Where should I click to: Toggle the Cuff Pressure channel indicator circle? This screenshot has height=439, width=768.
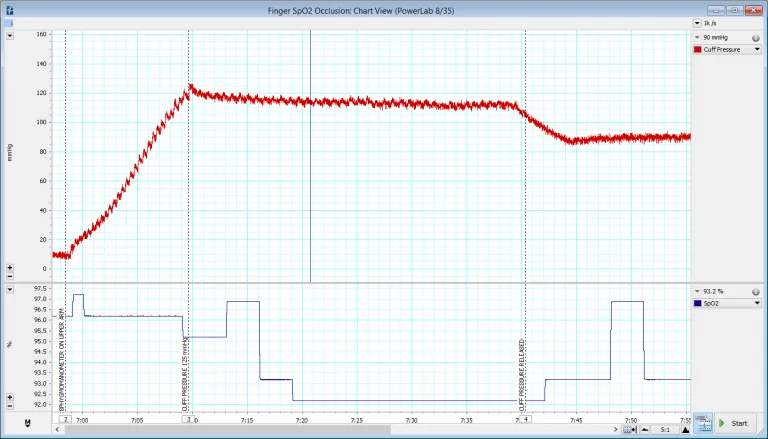pyautogui.click(x=756, y=37)
